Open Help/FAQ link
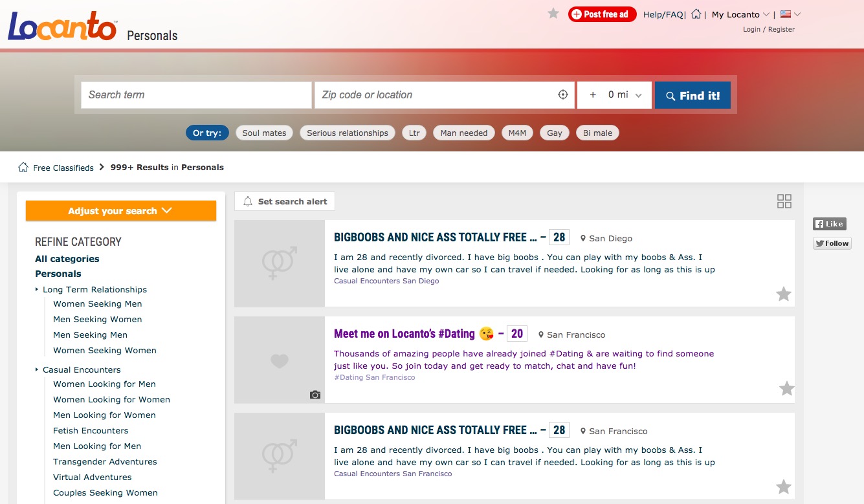This screenshot has height=504, width=864. [663, 14]
